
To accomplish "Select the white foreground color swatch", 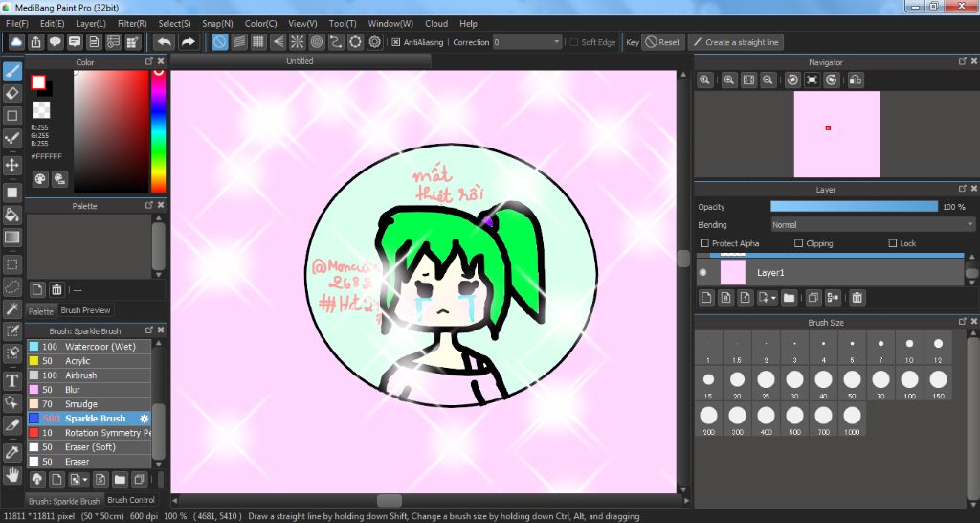I will [38, 82].
